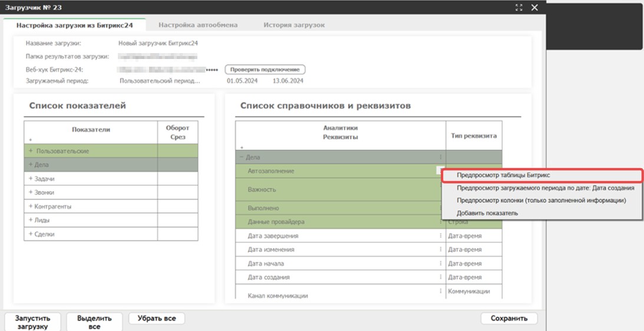Expand the Контрагенты indicator group
The width and height of the screenshot is (644, 331).
tap(31, 206)
